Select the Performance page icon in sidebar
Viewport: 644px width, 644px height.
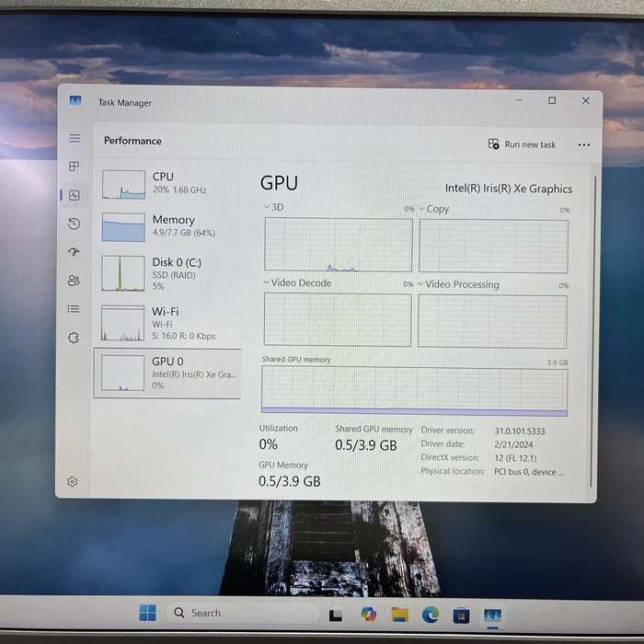[x=75, y=195]
